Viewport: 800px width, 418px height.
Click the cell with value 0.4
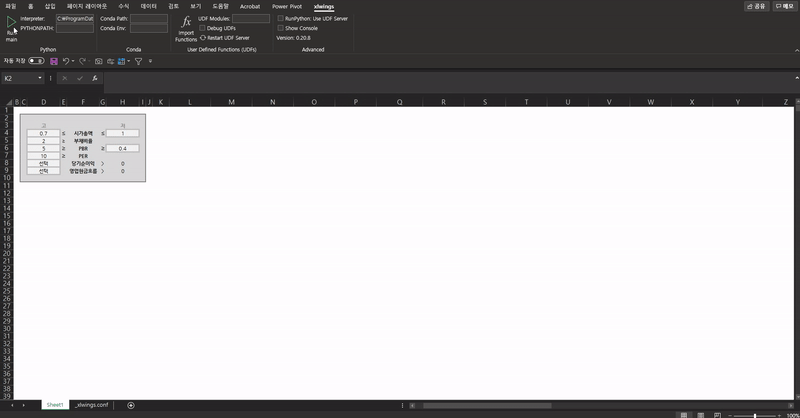[x=122, y=149]
